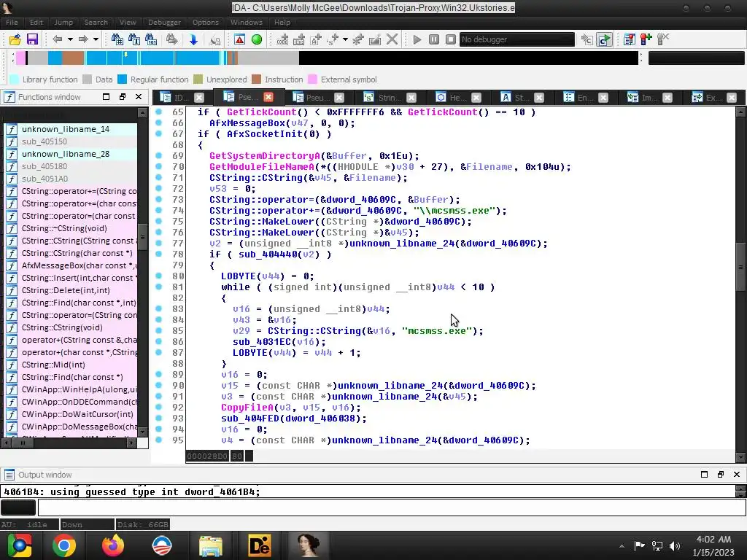Close the 'En...' tab
This screenshot has height=560, width=747.
pos(603,98)
